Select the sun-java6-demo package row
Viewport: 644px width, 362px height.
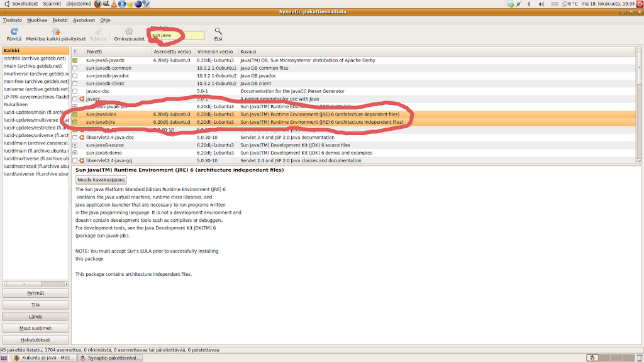click(x=353, y=153)
